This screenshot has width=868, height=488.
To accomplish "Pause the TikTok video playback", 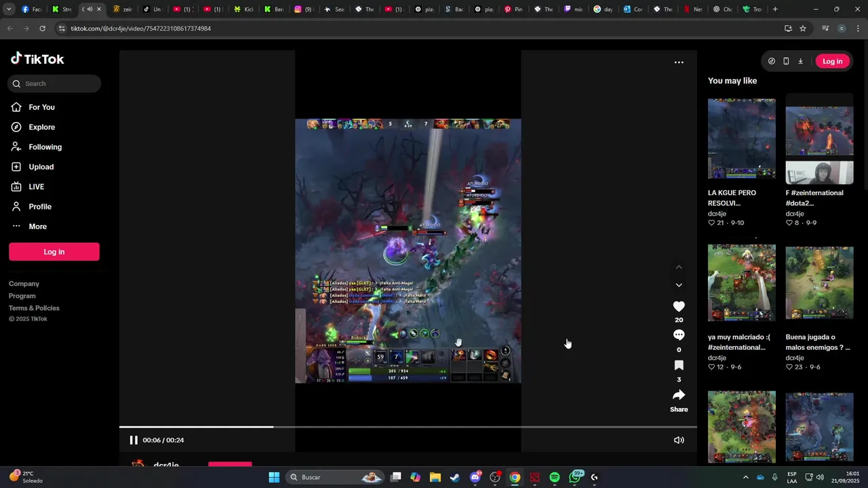I will 134,440.
